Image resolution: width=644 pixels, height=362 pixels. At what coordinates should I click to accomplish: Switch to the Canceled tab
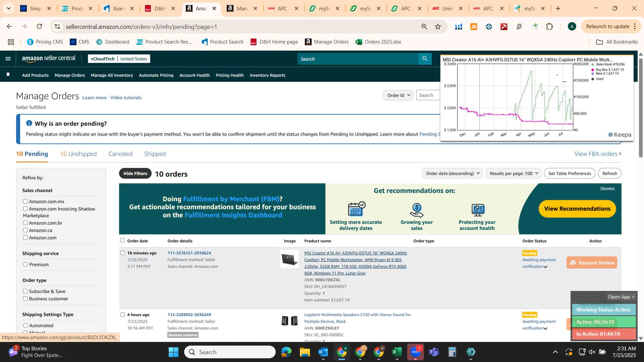click(x=120, y=154)
